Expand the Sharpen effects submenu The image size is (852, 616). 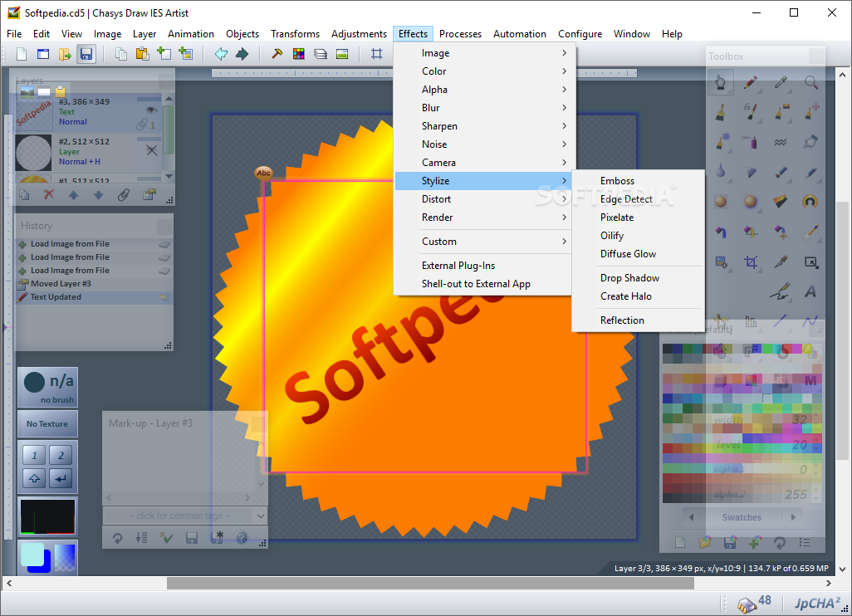(482, 126)
